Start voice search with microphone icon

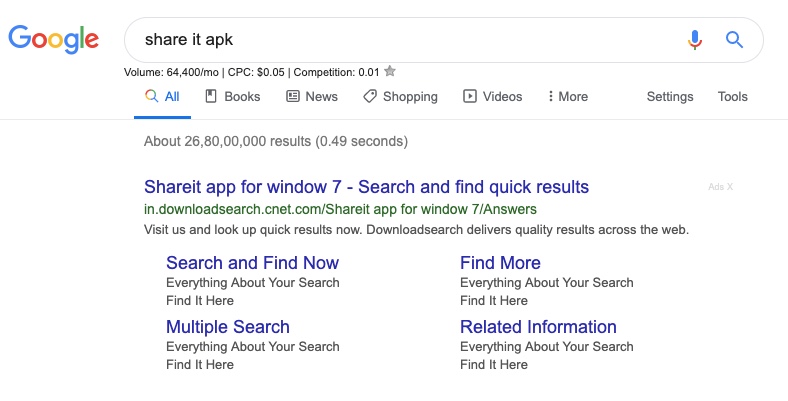695,40
